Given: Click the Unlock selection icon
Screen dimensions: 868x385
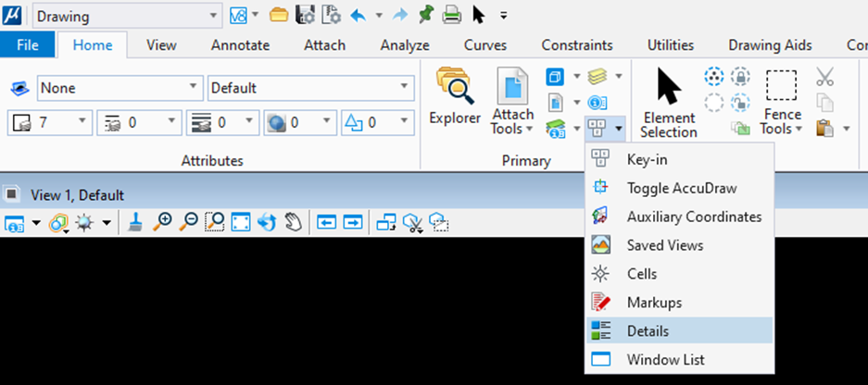Looking at the screenshot, I should pyautogui.click(x=740, y=103).
